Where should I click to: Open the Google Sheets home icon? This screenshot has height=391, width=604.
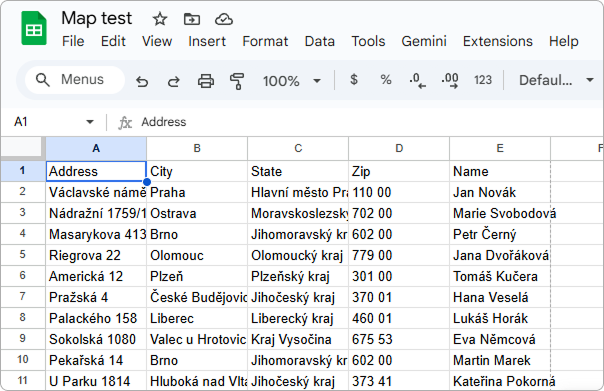pyautogui.click(x=34, y=29)
